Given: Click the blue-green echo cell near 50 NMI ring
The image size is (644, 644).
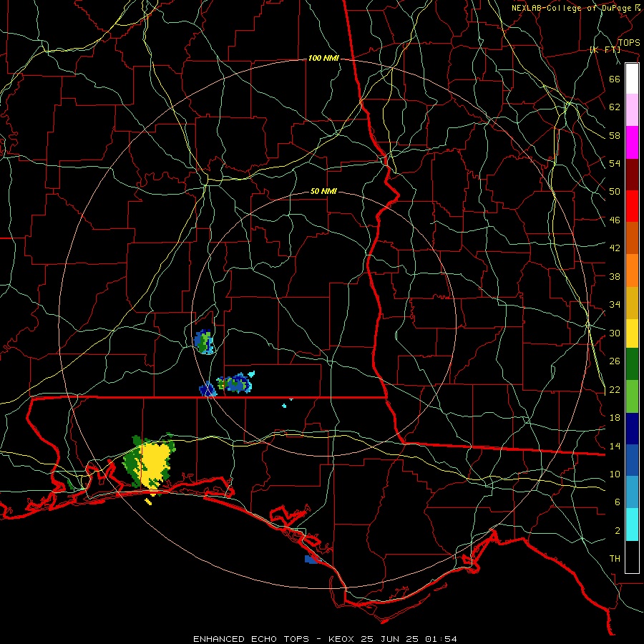Looking at the screenshot, I should pyautogui.click(x=204, y=341).
